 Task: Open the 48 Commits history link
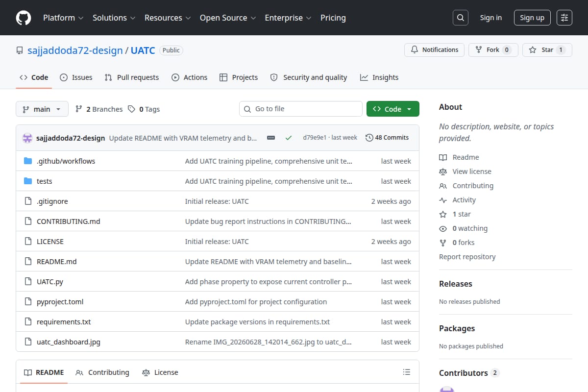coord(387,138)
